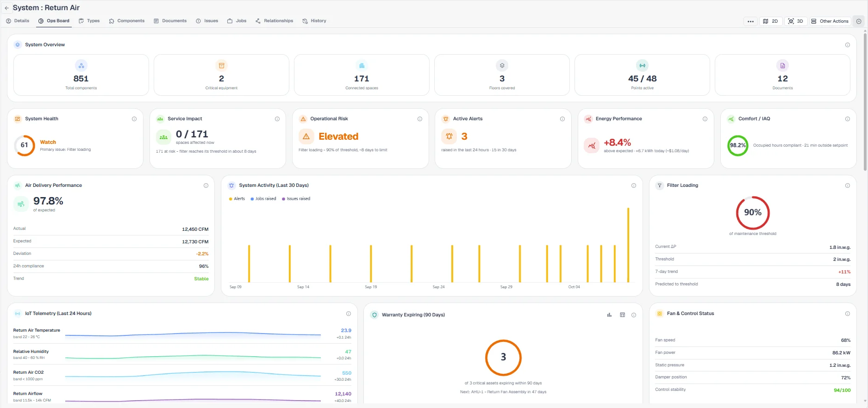View the History tab

click(314, 21)
